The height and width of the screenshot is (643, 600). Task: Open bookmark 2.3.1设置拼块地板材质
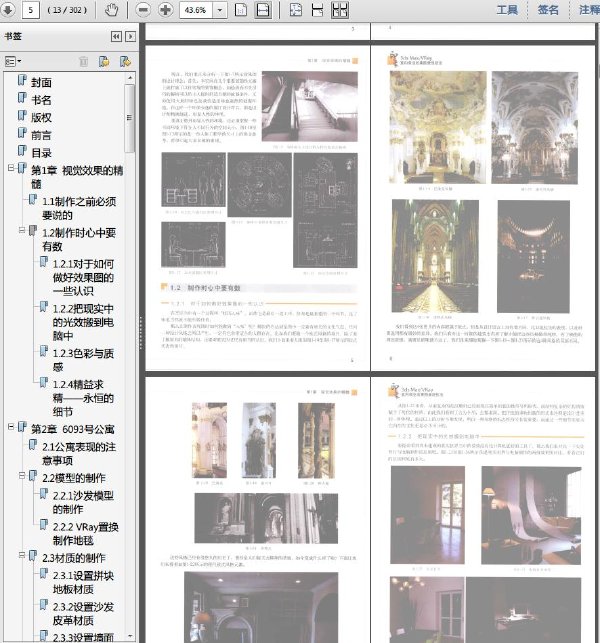(83, 582)
